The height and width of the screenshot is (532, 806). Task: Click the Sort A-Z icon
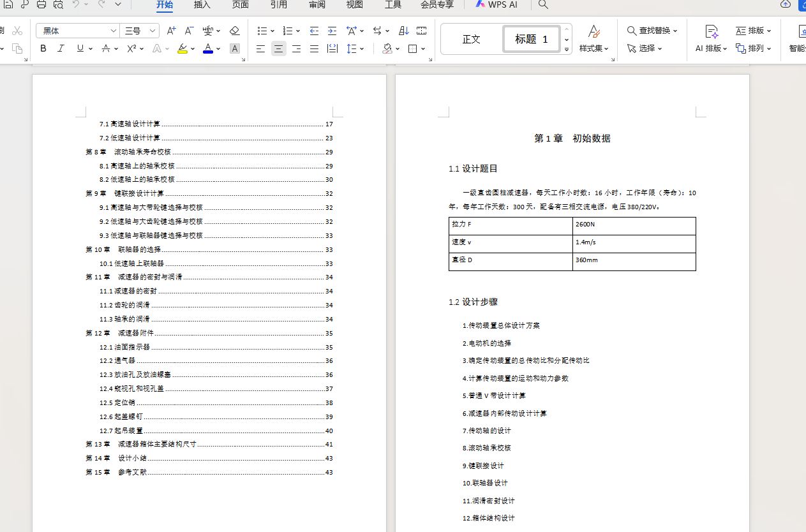[403, 31]
